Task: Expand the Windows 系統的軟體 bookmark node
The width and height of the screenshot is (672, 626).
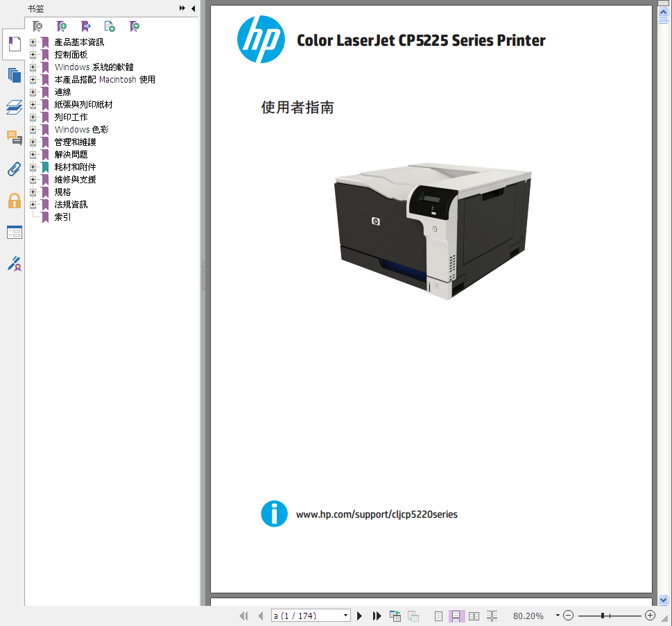Action: [33, 67]
